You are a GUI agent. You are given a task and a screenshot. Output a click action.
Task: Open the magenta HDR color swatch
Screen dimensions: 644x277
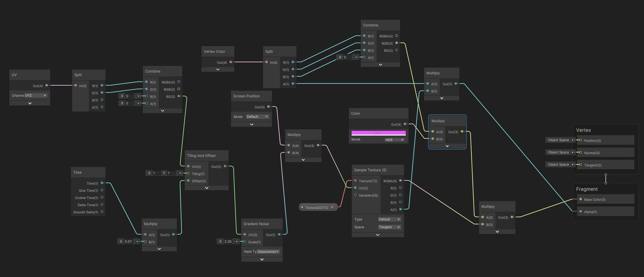tap(378, 133)
